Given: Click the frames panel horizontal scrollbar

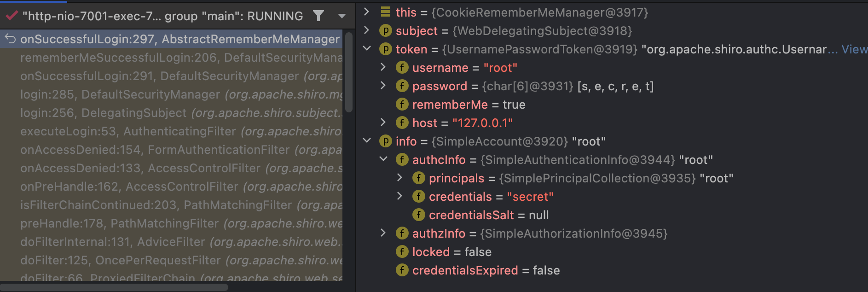Looking at the screenshot, I should 114,287.
